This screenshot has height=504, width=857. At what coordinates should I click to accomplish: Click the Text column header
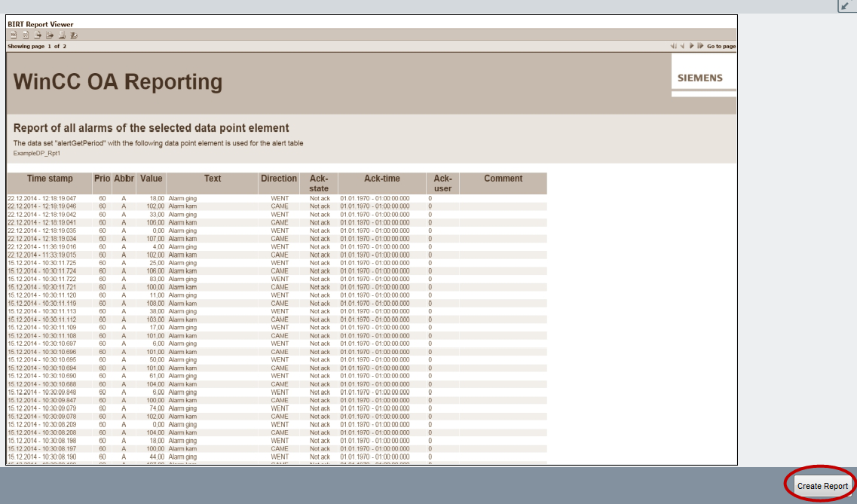pyautogui.click(x=213, y=183)
